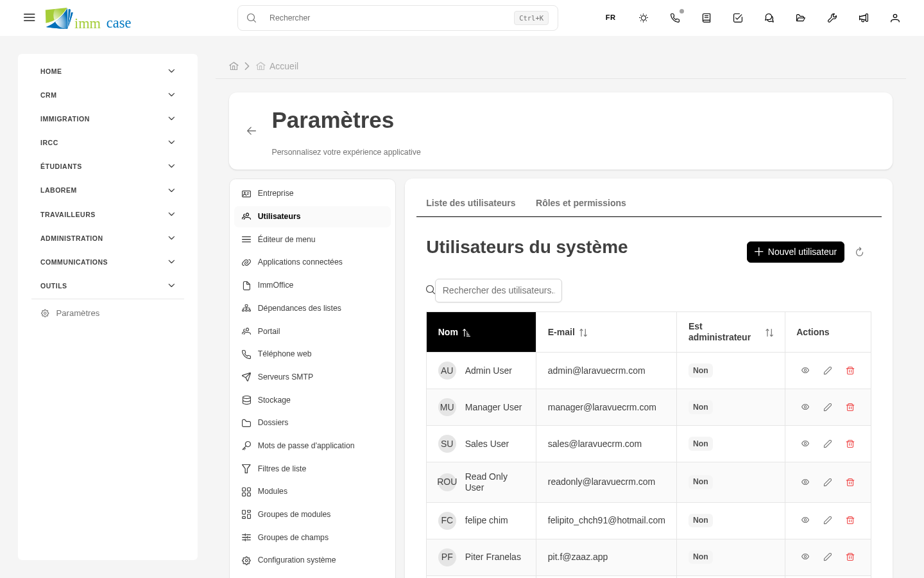View Piter Franelas details eye icon
Screen dimensions: 924x578
point(805,557)
